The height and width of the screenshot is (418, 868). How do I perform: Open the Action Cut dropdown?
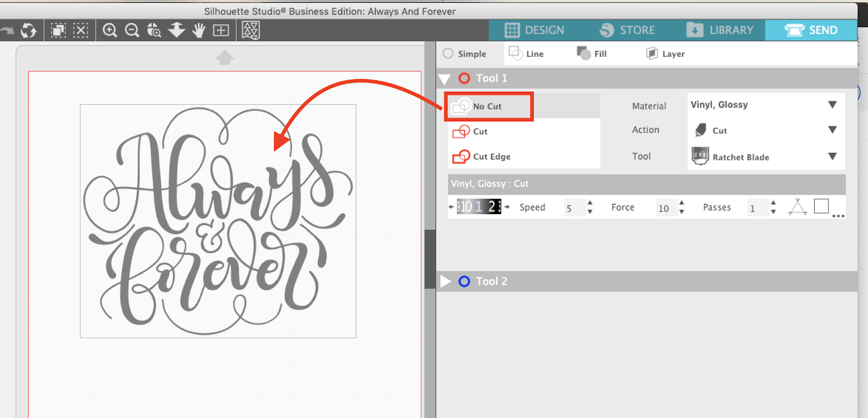click(766, 130)
